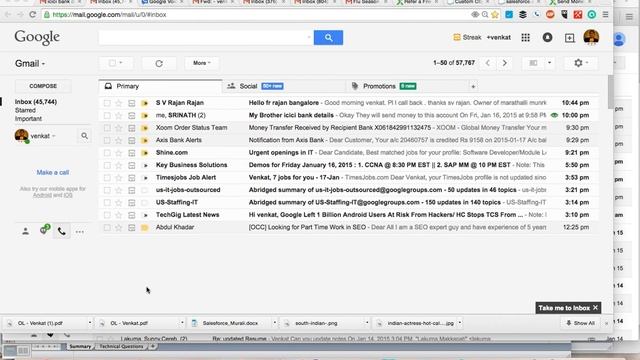Viewport: 640px width, 360px height.
Task: Bookmark page with the star icon
Action: 495,15
